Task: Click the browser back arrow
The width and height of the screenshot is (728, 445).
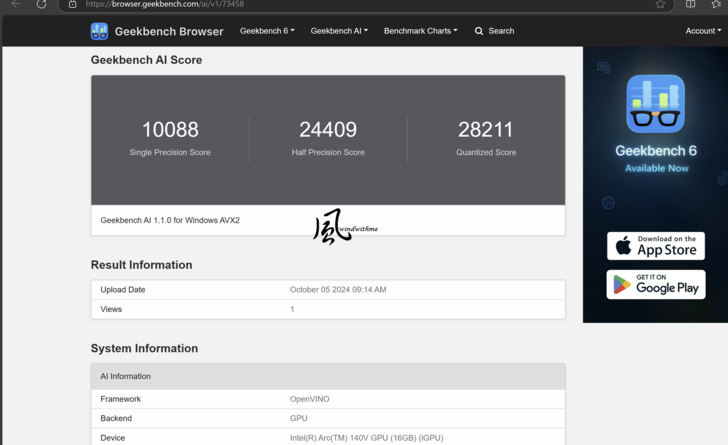Action: click(16, 4)
